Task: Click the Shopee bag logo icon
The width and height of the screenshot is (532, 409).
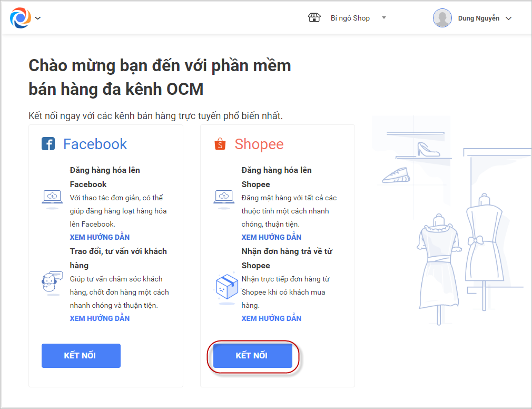Action: click(220, 144)
